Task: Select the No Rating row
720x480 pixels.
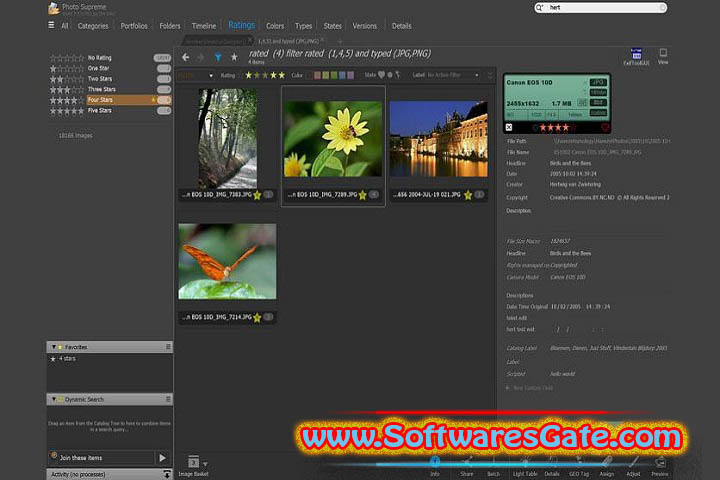Action: 110,58
